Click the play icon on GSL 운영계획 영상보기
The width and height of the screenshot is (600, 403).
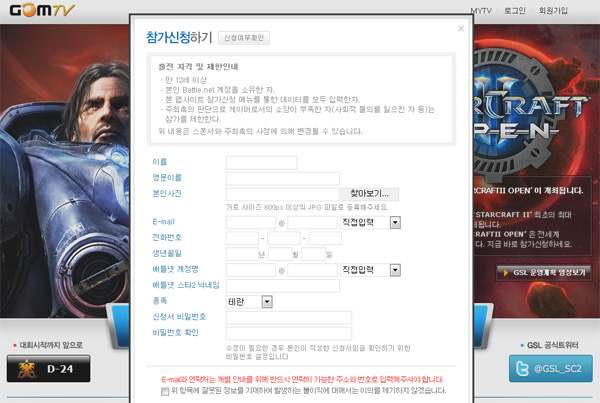[506, 272]
